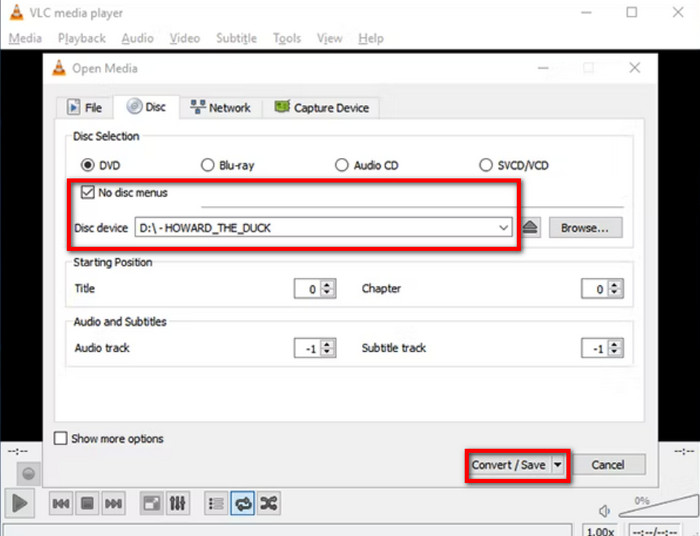
Task: Click the Chapter number input field
Action: (x=595, y=288)
